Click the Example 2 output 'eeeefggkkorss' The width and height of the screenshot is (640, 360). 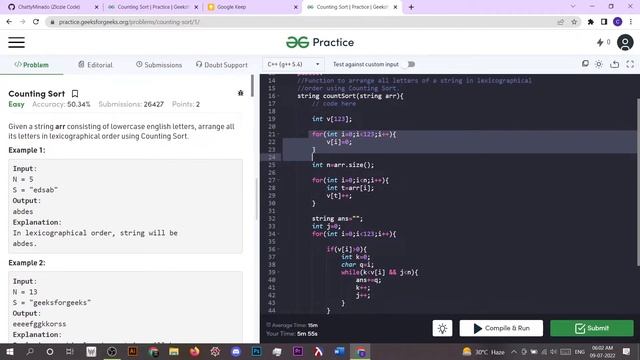[x=39, y=324]
